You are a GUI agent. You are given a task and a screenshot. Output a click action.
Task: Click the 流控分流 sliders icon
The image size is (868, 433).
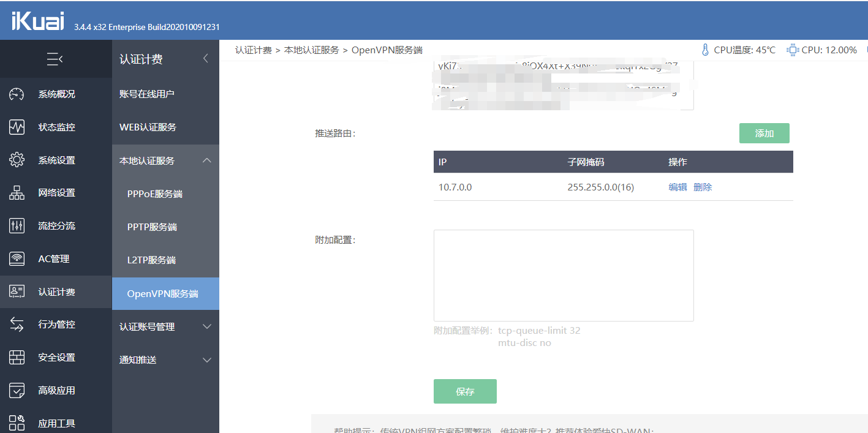click(17, 226)
